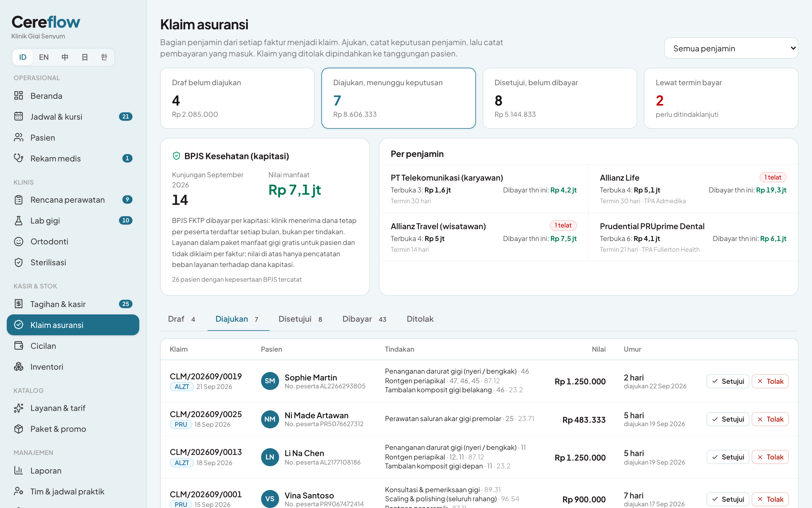Select the Disetujui, belum dibayar card
Screen dimensions: 812x508
click(x=560, y=98)
